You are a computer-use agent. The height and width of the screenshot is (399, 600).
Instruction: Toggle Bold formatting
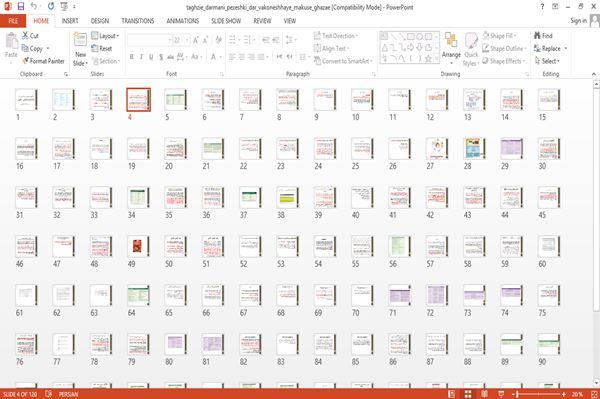point(132,57)
